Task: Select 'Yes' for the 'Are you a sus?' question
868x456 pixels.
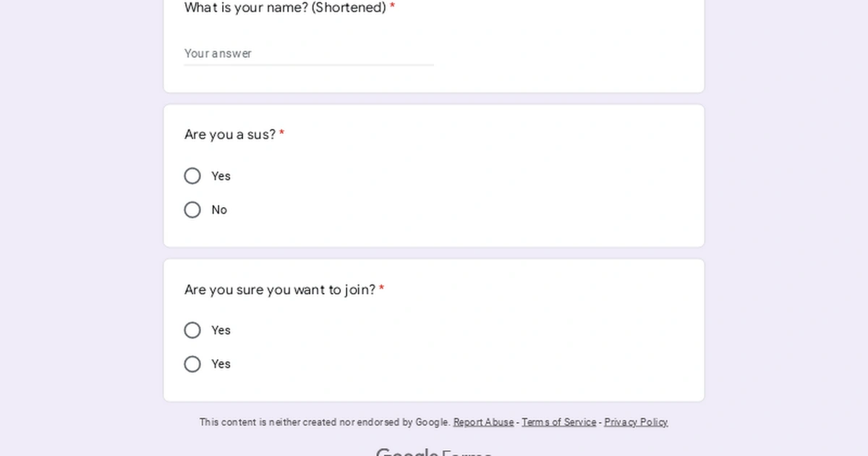Action: pyautogui.click(x=192, y=176)
